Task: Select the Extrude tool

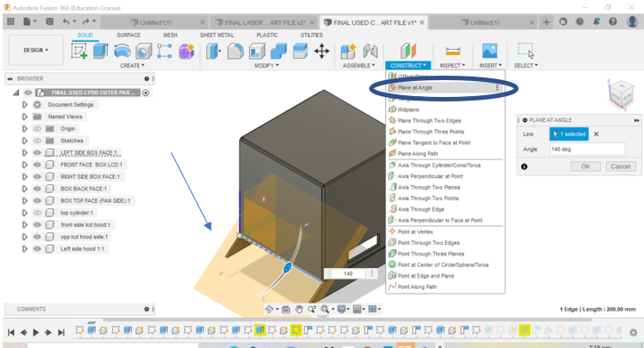Action: click(101, 52)
